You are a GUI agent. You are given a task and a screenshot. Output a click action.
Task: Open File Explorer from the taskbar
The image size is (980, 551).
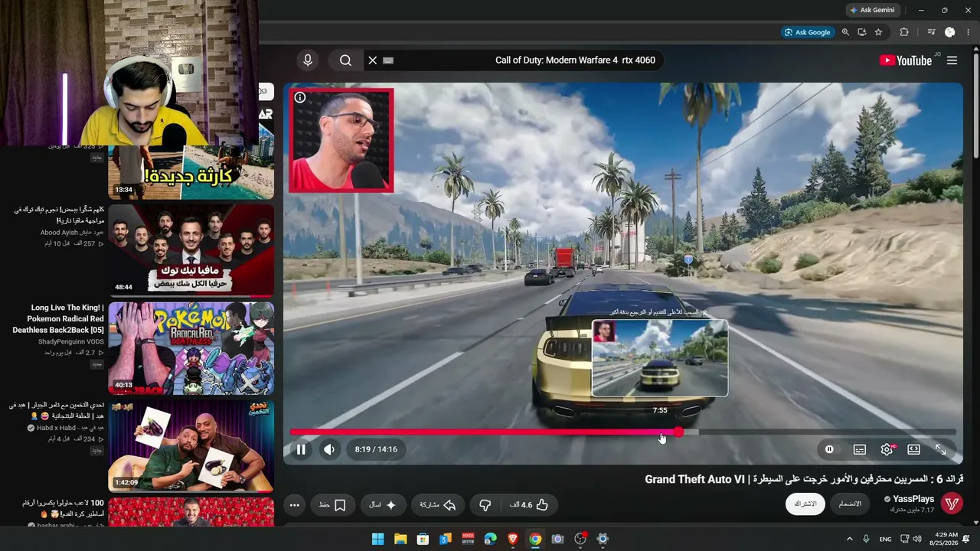[x=400, y=540]
